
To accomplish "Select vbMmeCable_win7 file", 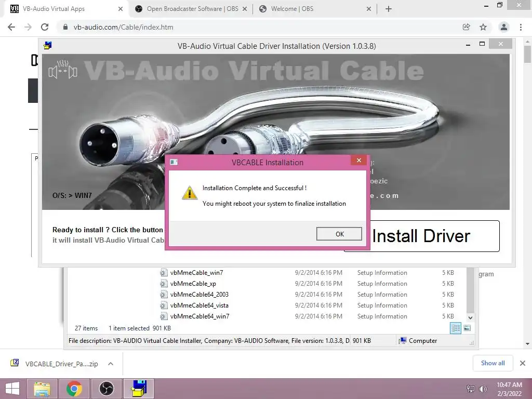I will (x=196, y=272).
